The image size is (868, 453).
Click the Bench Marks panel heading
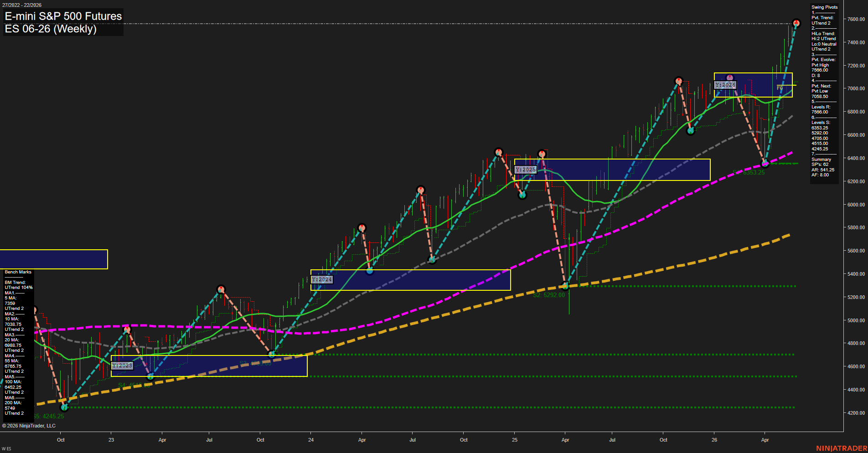point(18,272)
